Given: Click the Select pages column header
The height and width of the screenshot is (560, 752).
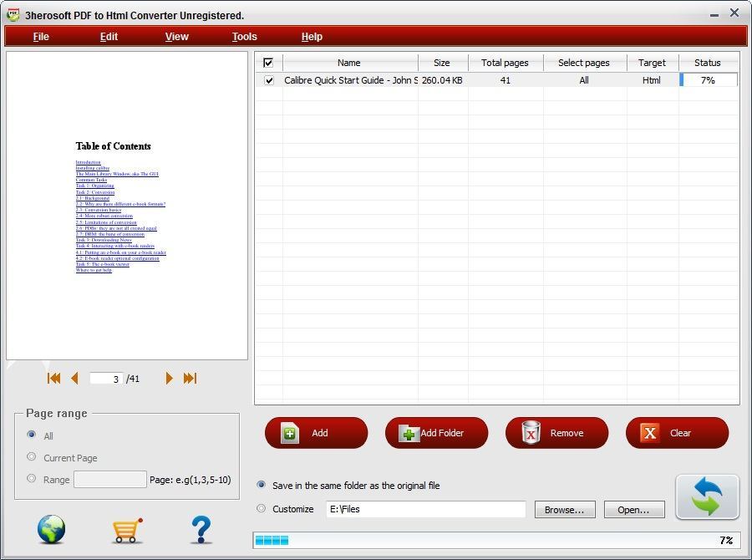Looking at the screenshot, I should (585, 63).
